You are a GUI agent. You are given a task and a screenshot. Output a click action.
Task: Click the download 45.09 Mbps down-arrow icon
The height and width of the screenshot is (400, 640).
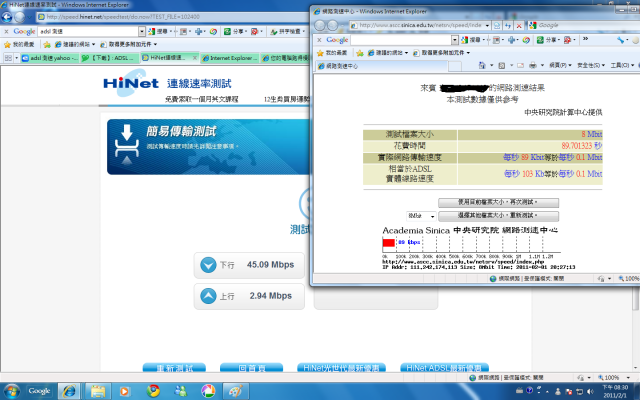coord(208,265)
